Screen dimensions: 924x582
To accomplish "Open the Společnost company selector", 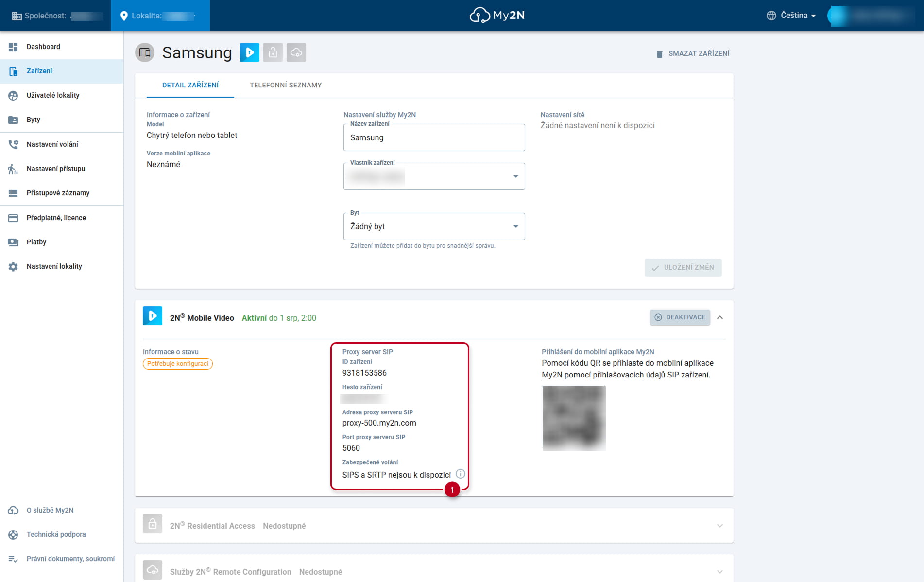I will (x=55, y=16).
